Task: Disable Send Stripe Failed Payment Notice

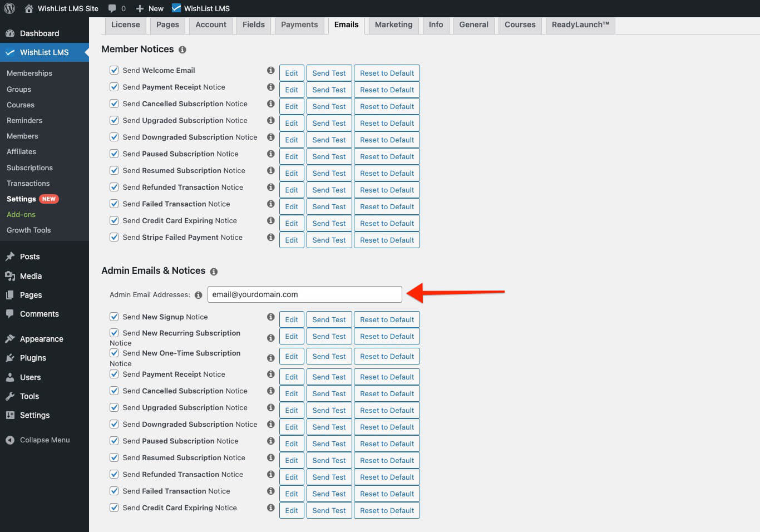Action: coord(114,237)
